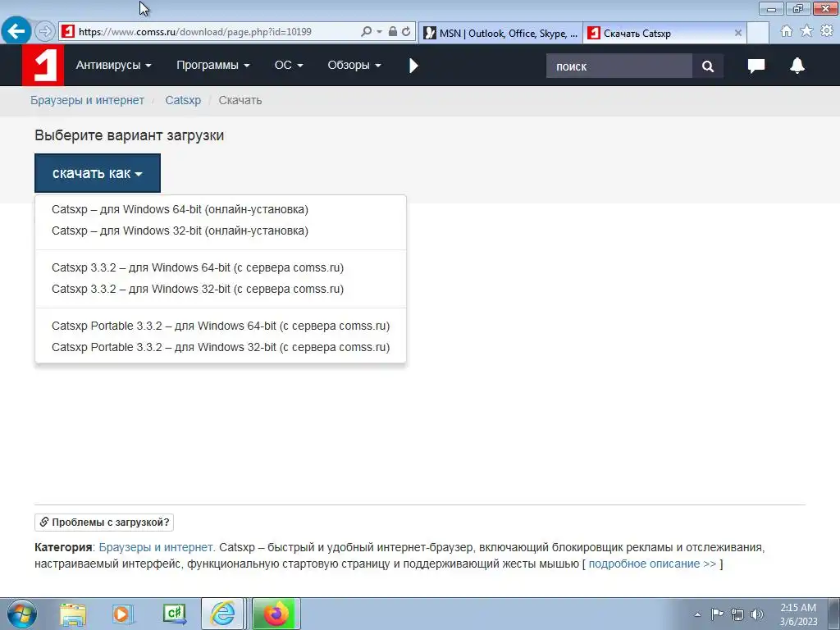Select Catsxp 3.3.2 Windows 32-bit option
The height and width of the screenshot is (630, 840).
coord(198,289)
